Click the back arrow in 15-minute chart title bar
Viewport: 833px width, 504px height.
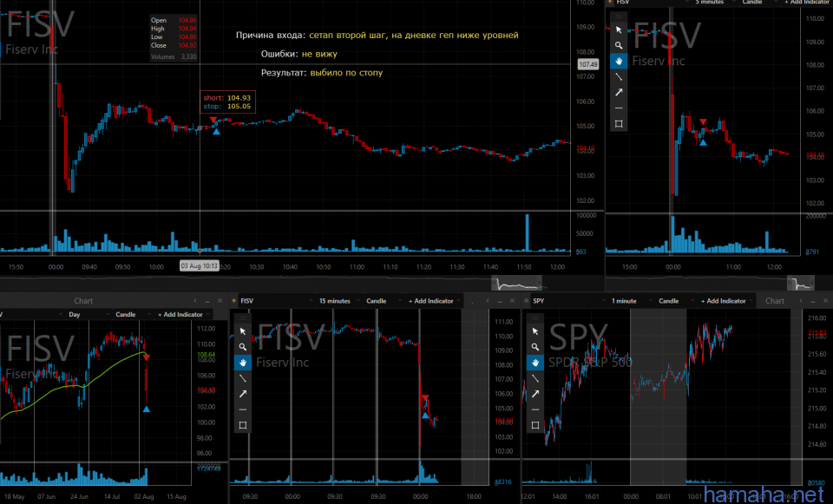point(488,301)
